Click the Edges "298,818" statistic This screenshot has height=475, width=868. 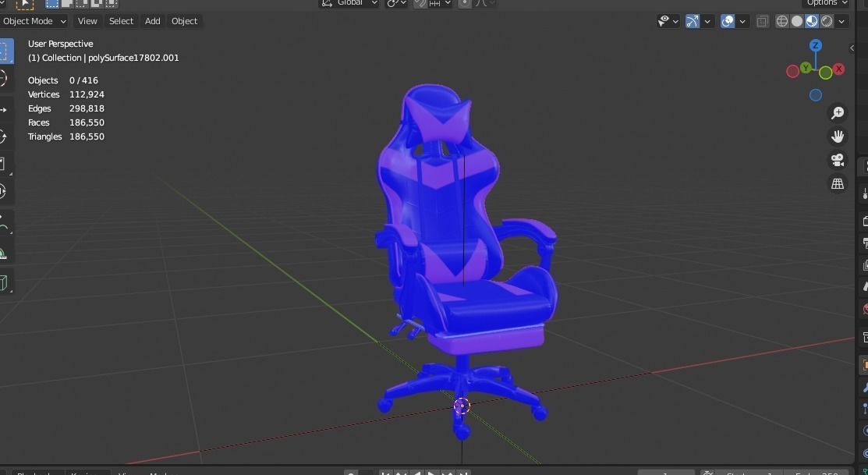[x=87, y=108]
